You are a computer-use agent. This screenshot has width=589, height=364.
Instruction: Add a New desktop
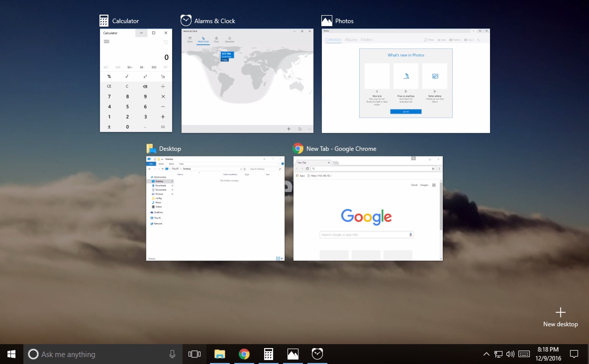click(560, 317)
